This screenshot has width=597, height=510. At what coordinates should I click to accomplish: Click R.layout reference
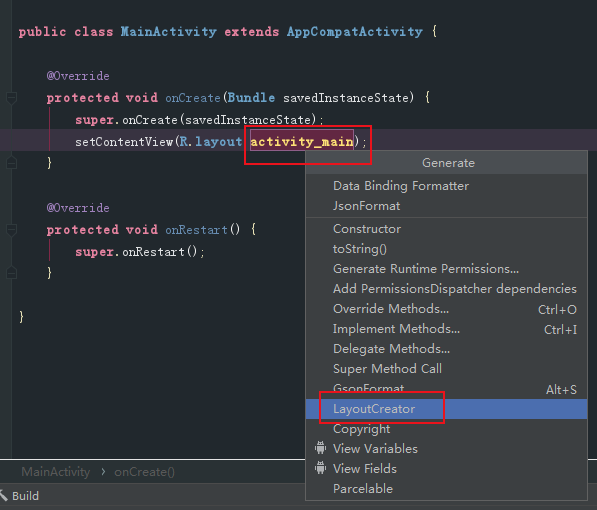click(211, 142)
